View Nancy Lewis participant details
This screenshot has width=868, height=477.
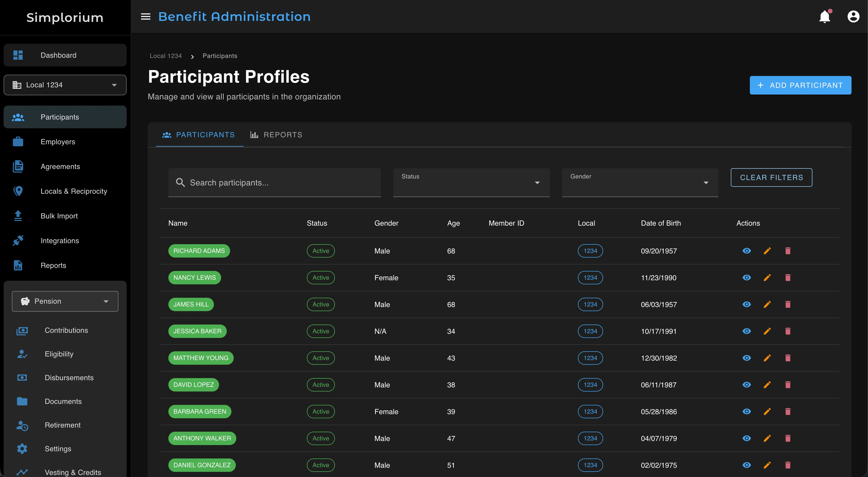pyautogui.click(x=747, y=277)
